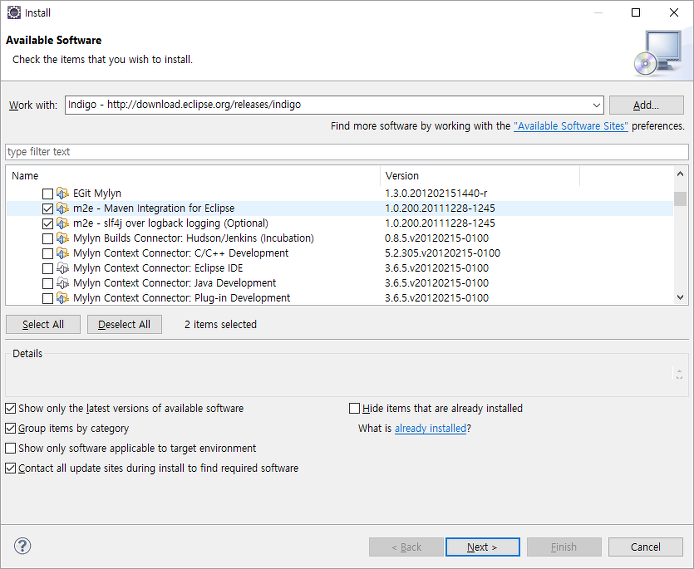The height and width of the screenshot is (569, 694).
Task: Click the Cancel button
Action: pos(645,547)
